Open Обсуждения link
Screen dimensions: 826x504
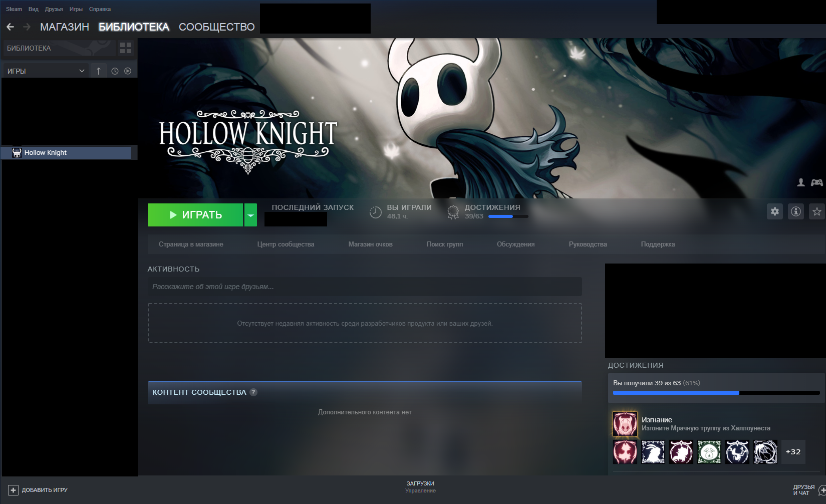pyautogui.click(x=515, y=244)
